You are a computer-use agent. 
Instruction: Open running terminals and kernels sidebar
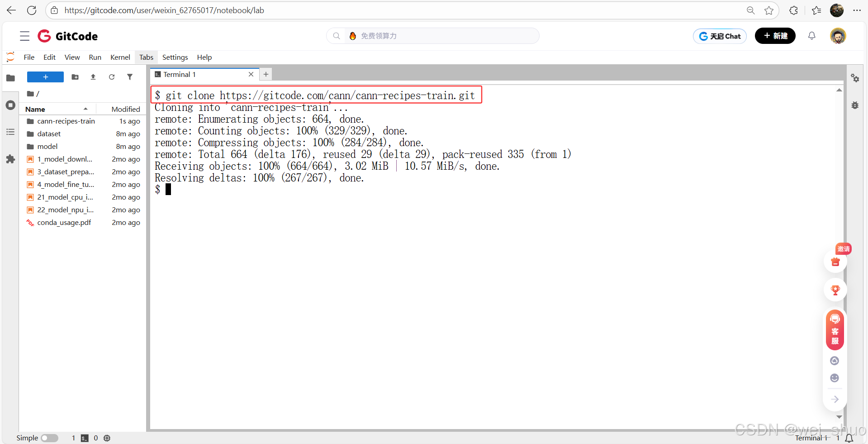tap(10, 105)
